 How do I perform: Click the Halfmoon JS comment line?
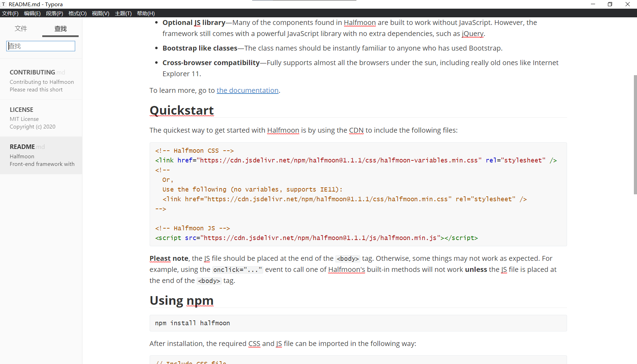pyautogui.click(x=193, y=228)
